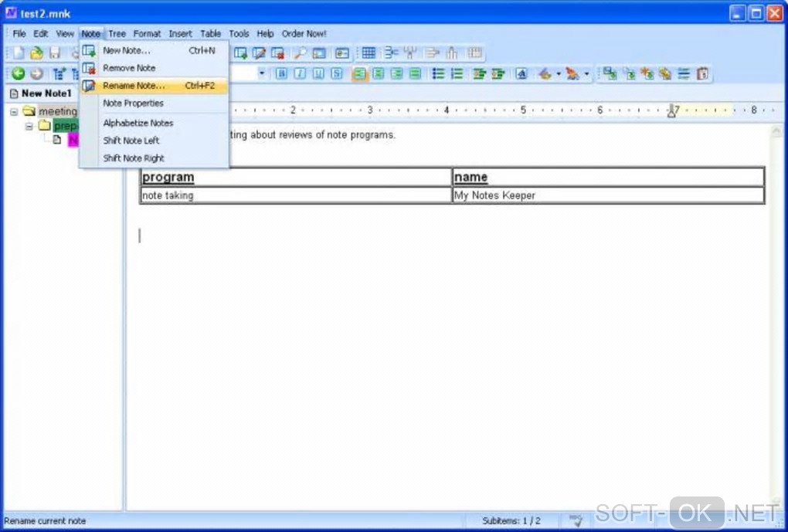Screen dimensions: 788x532
Task: Click the Rename Note pencil toolbar icon
Action: click(x=260, y=53)
